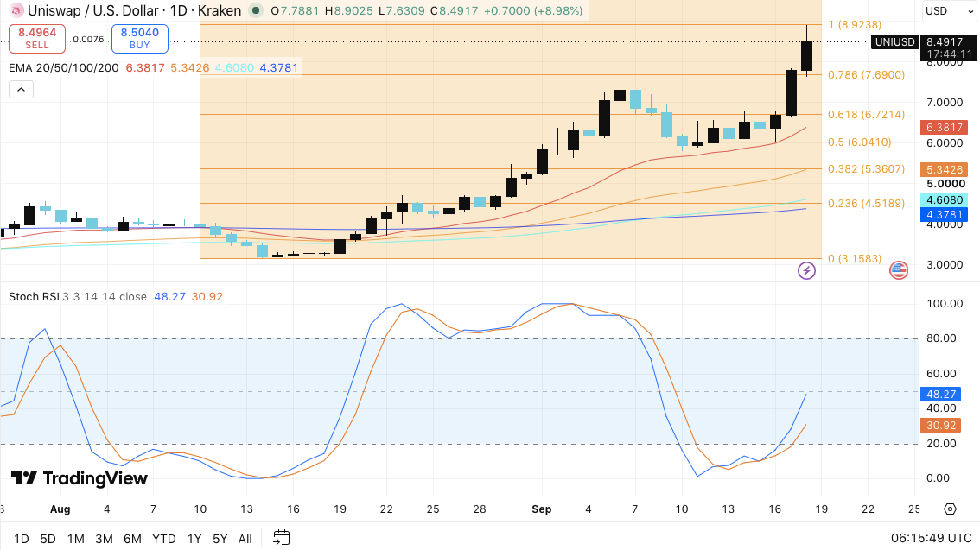Click the blue 4.3781 price axis tag
The height and width of the screenshot is (550, 980).
coord(944,215)
